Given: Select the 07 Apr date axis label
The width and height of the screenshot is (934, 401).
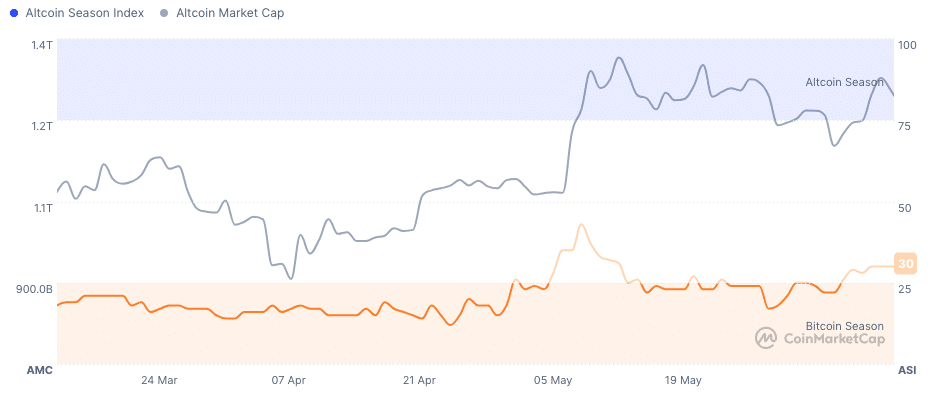Looking at the screenshot, I should pos(288,380).
